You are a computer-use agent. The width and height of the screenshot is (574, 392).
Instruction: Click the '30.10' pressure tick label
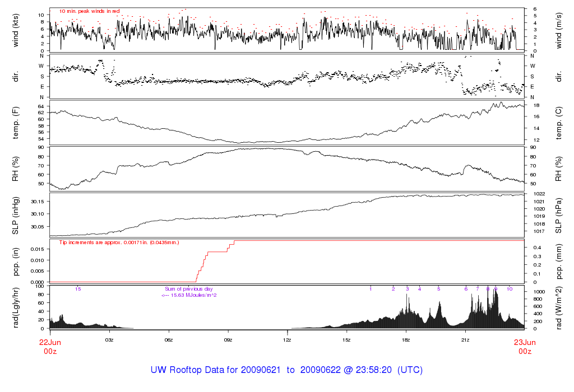(38, 214)
